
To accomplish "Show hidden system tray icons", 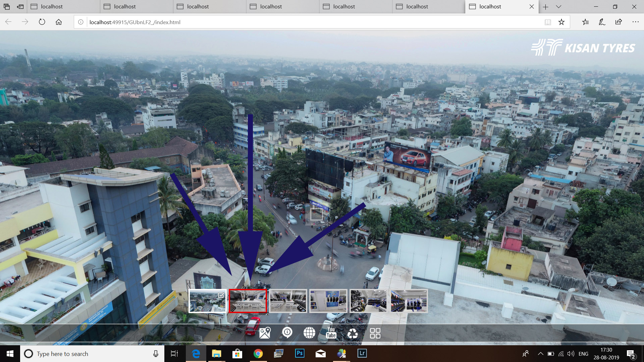I will pyautogui.click(x=540, y=354).
